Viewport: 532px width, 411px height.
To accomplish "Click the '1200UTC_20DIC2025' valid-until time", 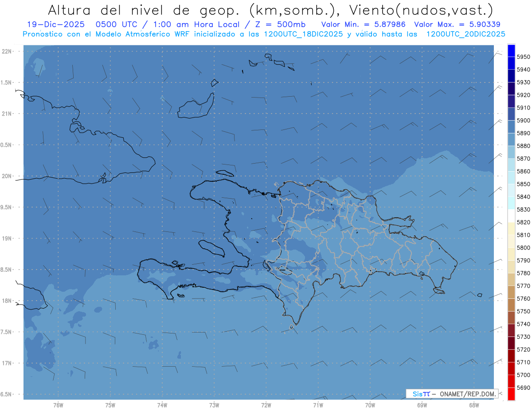I will 465,34.
